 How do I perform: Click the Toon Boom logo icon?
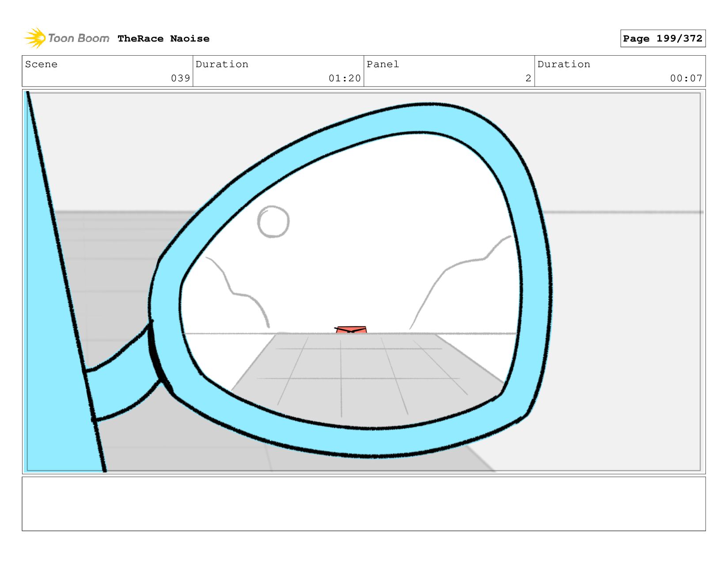click(35, 38)
